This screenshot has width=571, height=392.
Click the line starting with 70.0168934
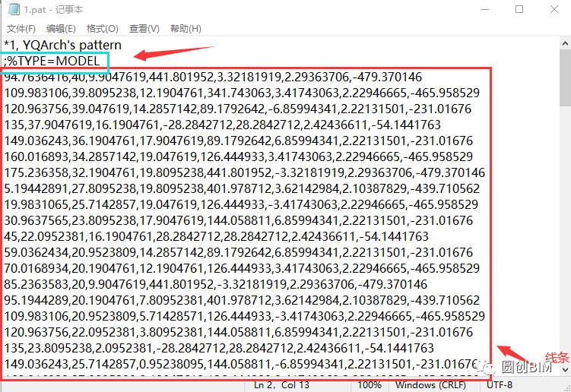tap(242, 269)
